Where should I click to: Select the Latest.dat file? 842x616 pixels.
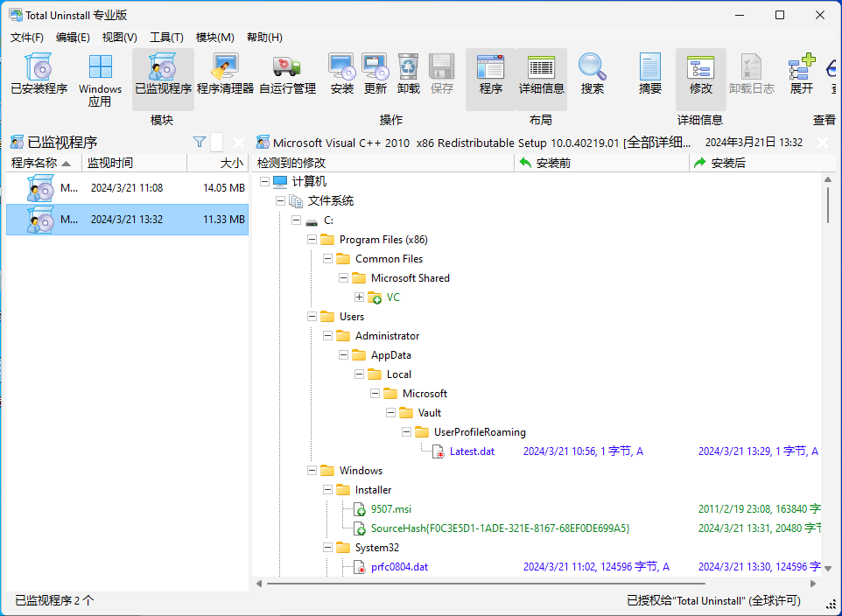(x=472, y=451)
